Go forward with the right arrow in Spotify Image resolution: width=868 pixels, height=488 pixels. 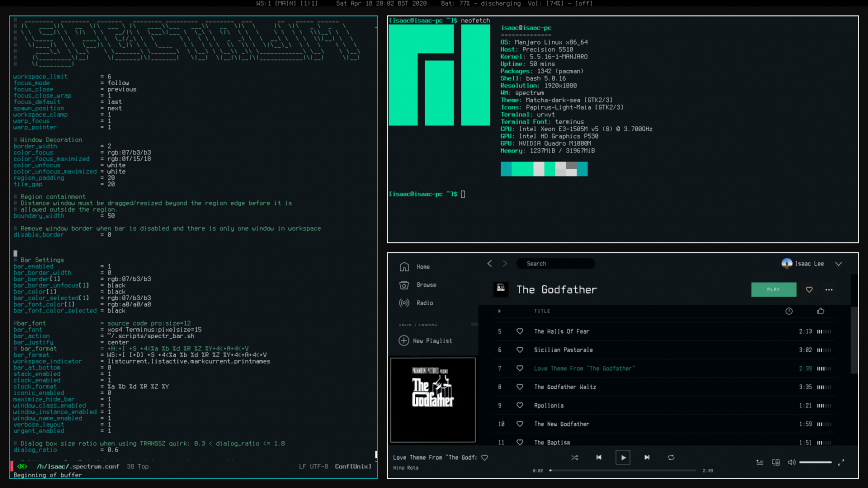click(x=505, y=263)
